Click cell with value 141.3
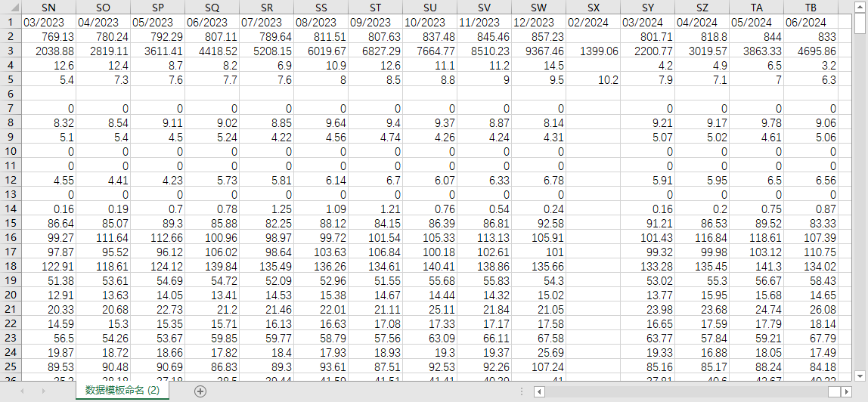Image resolution: width=868 pixels, height=402 pixels. [757, 267]
